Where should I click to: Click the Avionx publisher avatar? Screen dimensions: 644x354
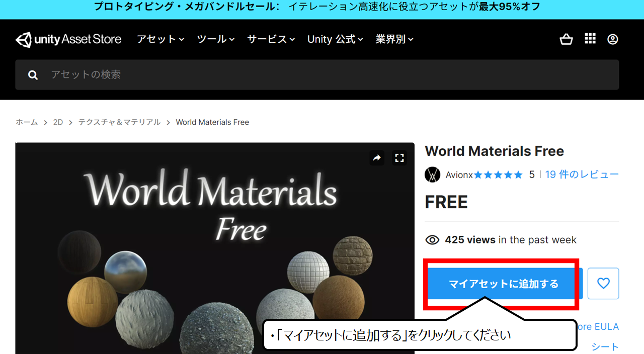tap(433, 174)
